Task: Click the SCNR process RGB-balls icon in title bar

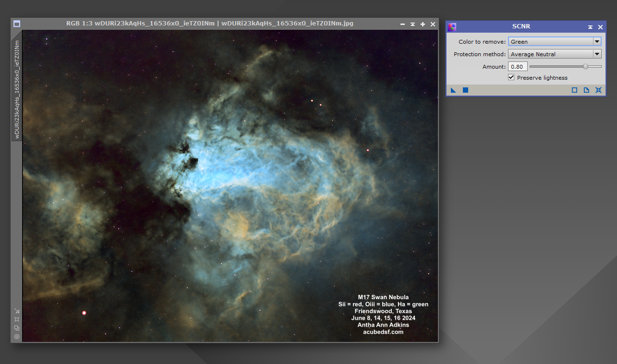Action: coord(452,27)
